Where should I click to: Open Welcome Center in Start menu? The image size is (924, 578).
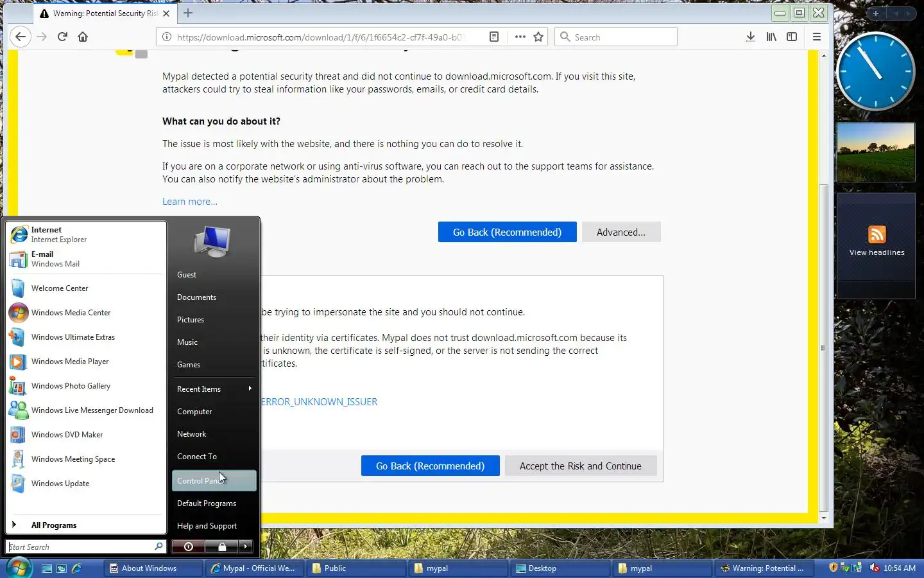point(86,288)
